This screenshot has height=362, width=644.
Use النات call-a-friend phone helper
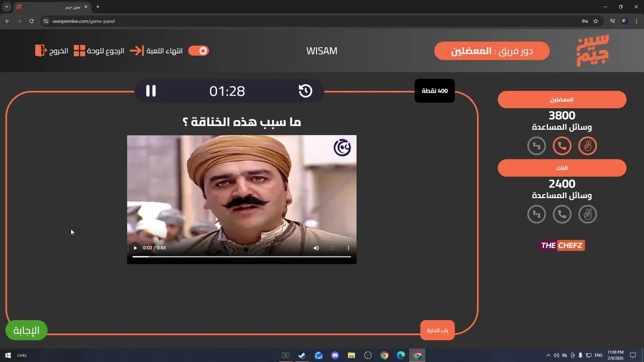pyautogui.click(x=562, y=215)
